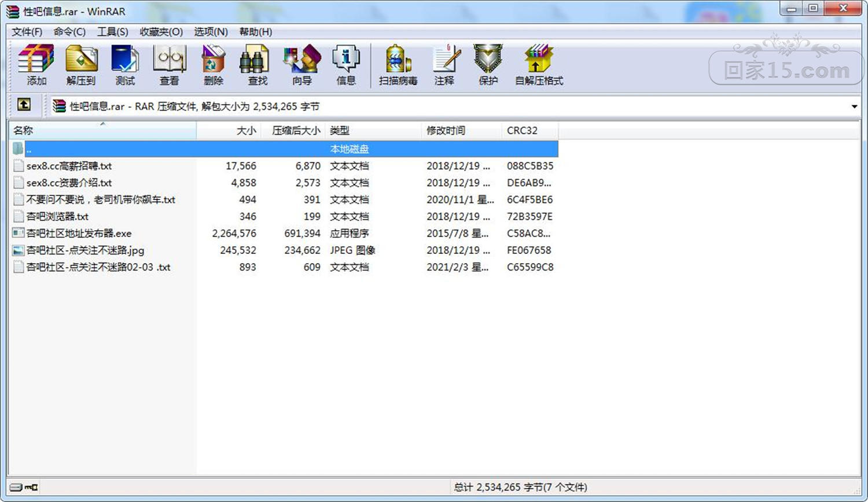Click the Virus Scan (扫描病毒) icon
868x502 pixels.
(398, 65)
